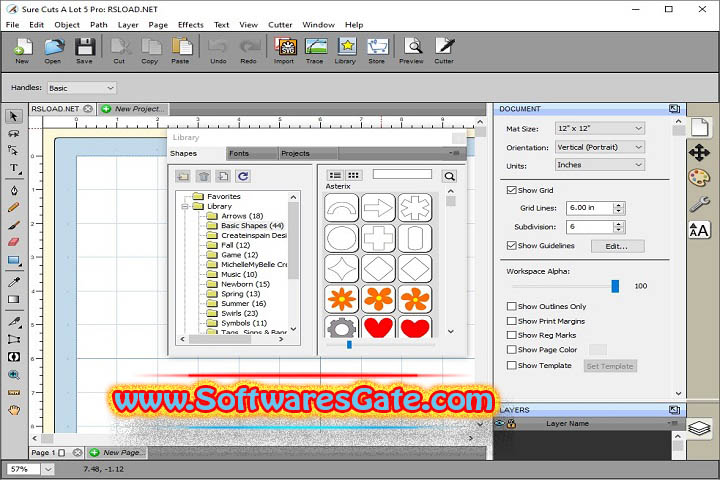Click the Cutter toolbar icon
The width and height of the screenshot is (720, 480).
click(x=444, y=50)
